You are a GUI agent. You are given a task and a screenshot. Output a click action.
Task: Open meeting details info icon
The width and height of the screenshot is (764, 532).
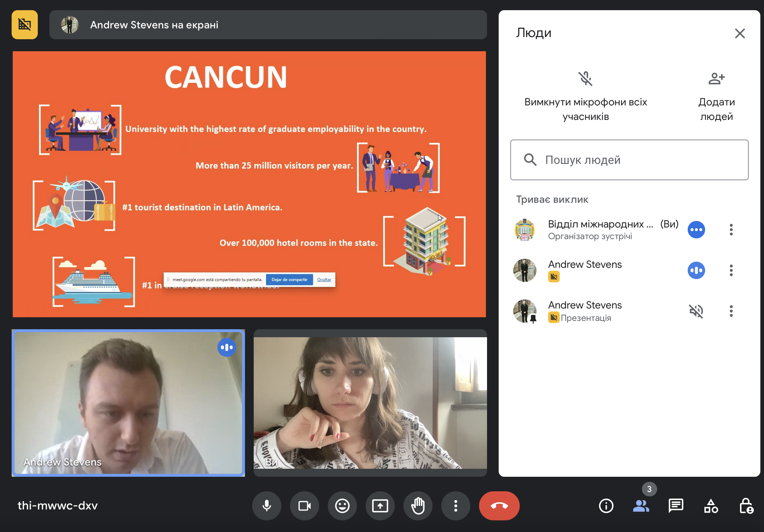(606, 505)
